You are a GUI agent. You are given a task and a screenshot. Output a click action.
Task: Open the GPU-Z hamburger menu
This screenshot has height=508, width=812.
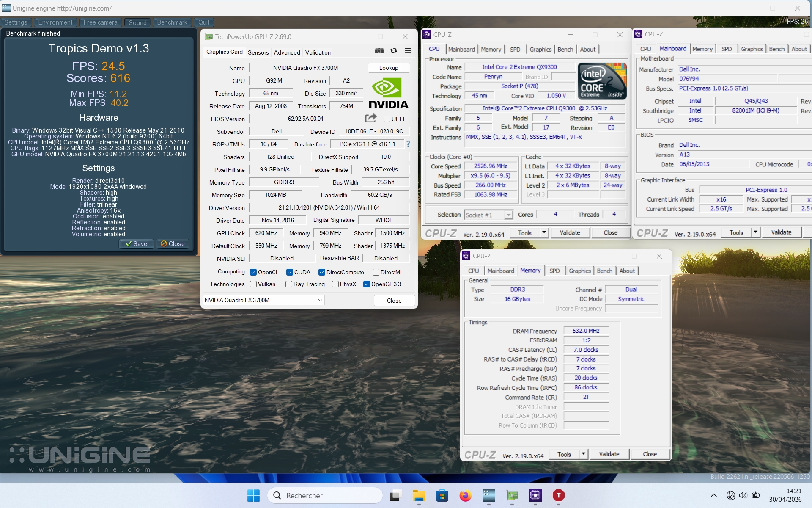pyautogui.click(x=408, y=51)
